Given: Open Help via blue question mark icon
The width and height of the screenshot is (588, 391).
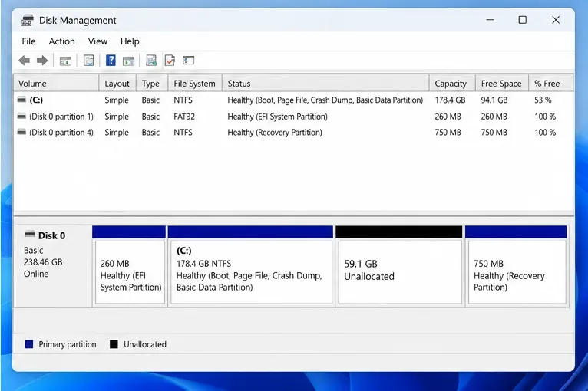Looking at the screenshot, I should 111,61.
